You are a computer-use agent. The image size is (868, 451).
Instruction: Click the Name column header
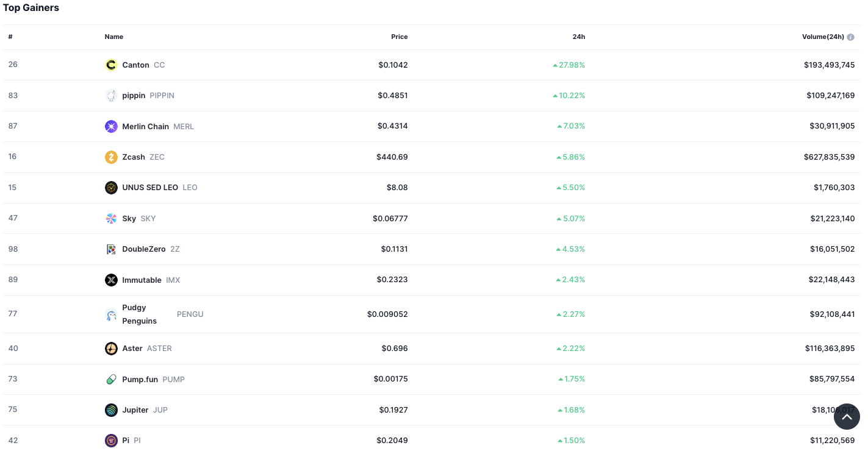click(114, 37)
